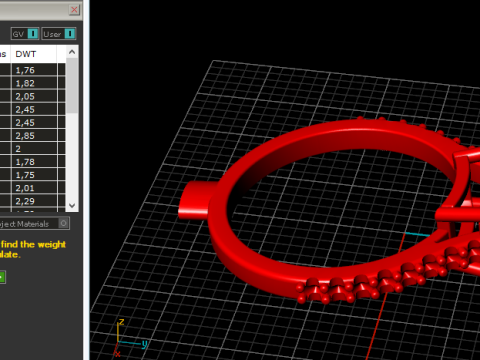
Task: Toggle the User switch
Action: pos(59,34)
